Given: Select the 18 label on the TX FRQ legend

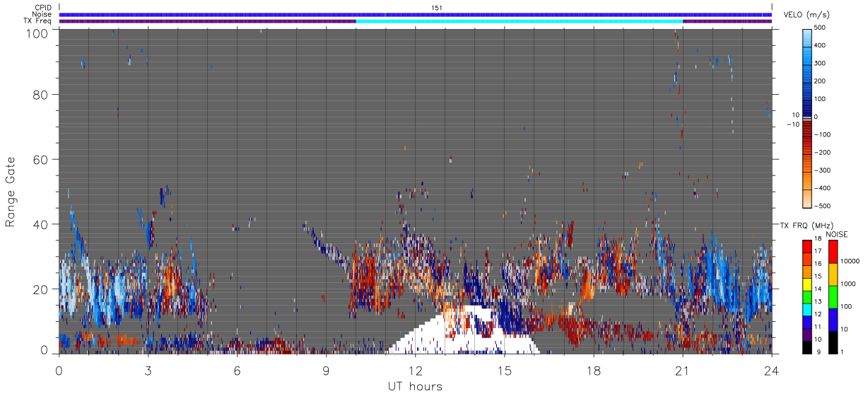Looking at the screenshot, I should [819, 239].
